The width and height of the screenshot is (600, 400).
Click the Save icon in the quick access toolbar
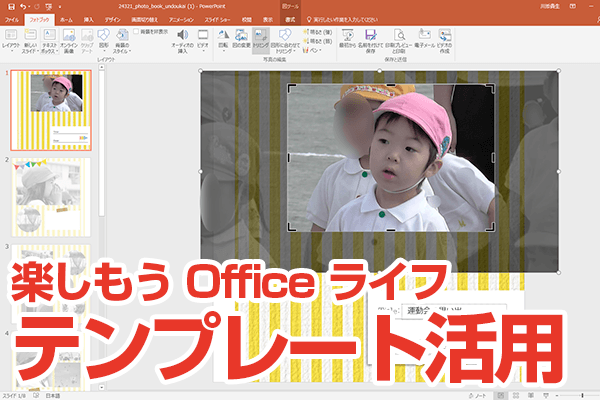coord(11,7)
